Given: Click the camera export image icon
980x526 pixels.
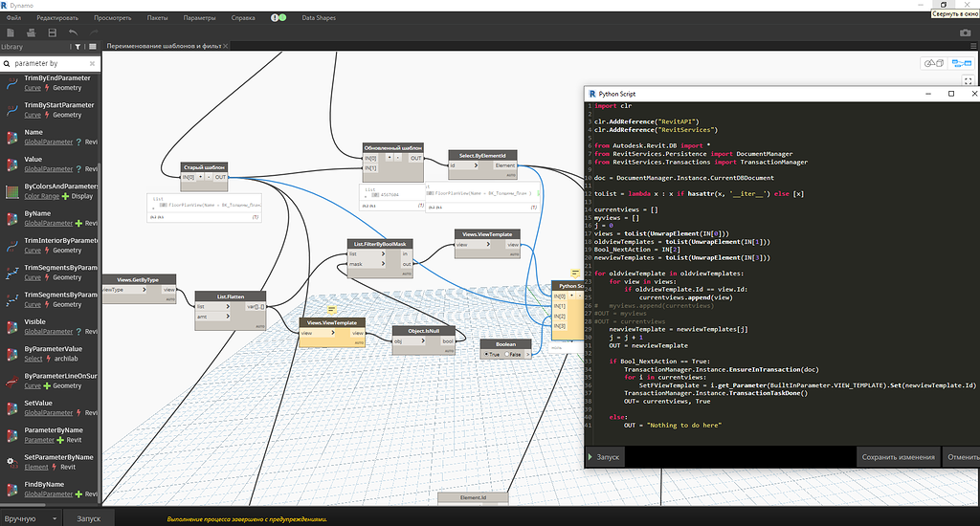Looking at the screenshot, I should point(965,33).
